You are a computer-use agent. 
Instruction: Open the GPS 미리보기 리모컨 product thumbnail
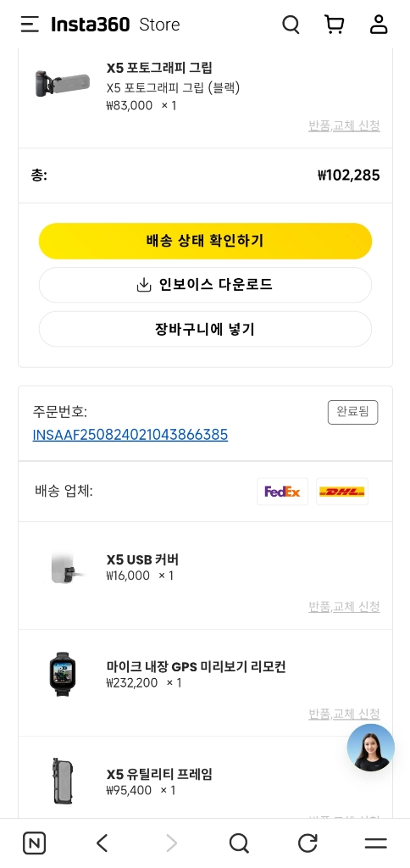(63, 674)
